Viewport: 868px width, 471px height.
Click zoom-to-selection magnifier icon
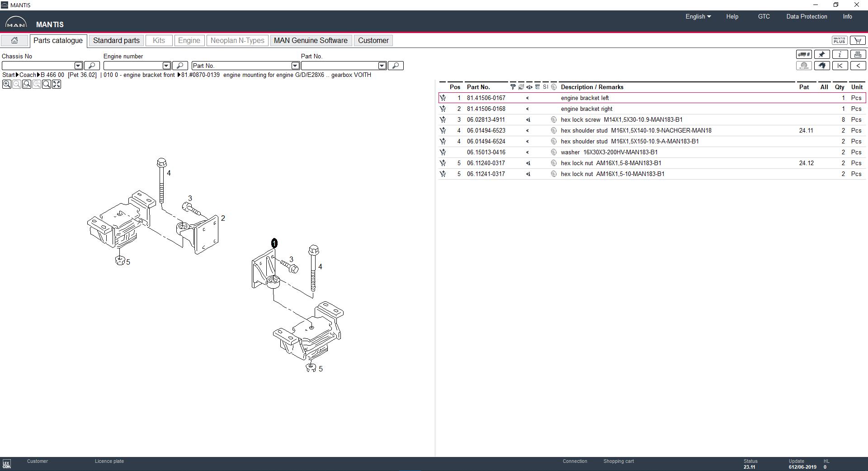pyautogui.click(x=27, y=84)
